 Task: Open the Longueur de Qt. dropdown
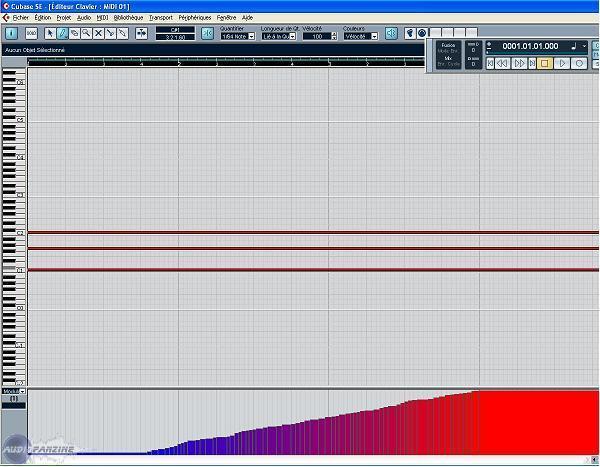point(279,36)
